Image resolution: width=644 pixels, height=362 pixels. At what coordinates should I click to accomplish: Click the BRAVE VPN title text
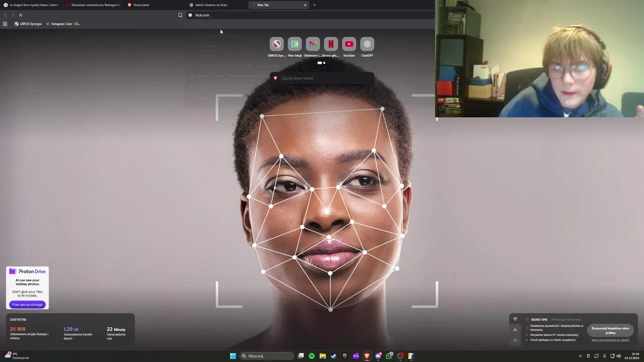(x=539, y=320)
